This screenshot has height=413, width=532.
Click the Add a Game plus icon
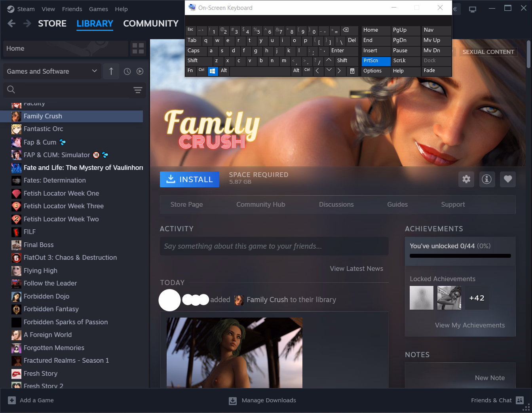pos(12,400)
